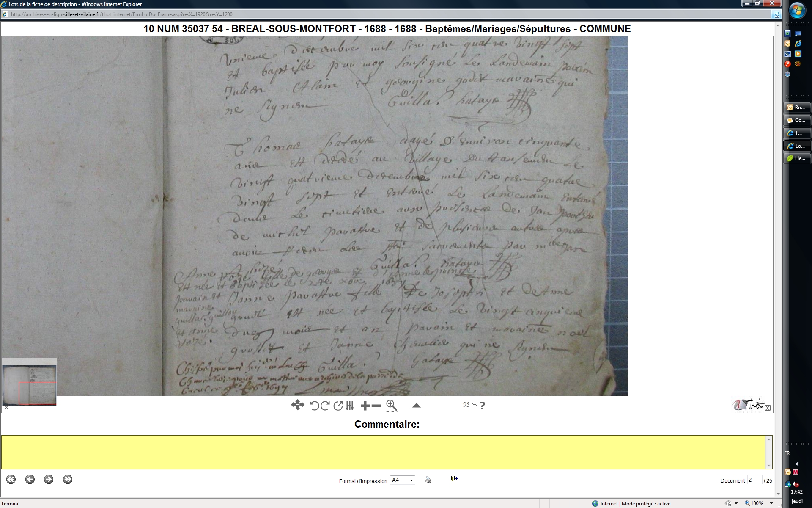Zoom out with the minus icon
This screenshot has height=508, width=812.
(376, 406)
